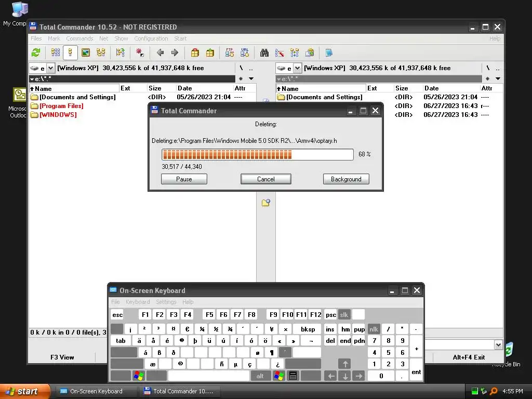Send the deletion to Background
The image size is (532, 399).
tap(346, 179)
